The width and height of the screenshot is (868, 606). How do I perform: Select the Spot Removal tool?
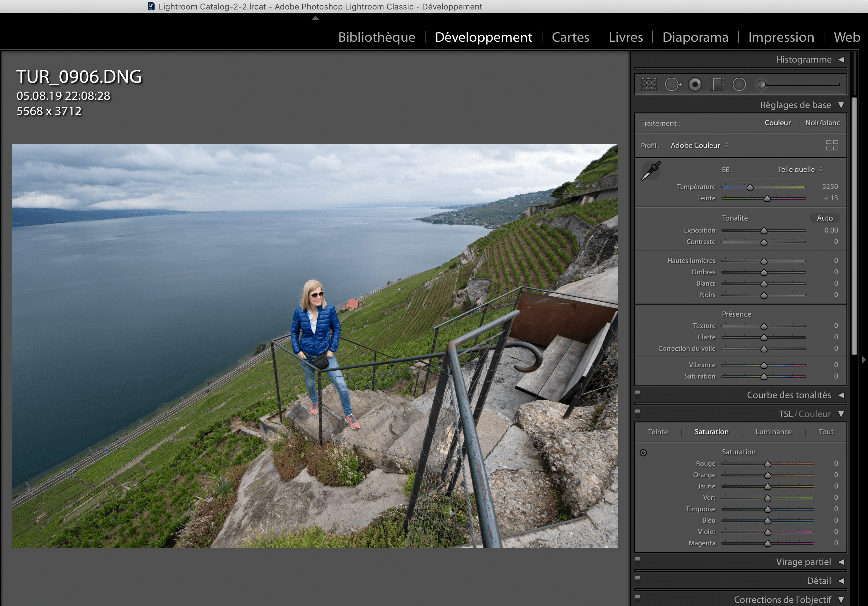(x=673, y=84)
